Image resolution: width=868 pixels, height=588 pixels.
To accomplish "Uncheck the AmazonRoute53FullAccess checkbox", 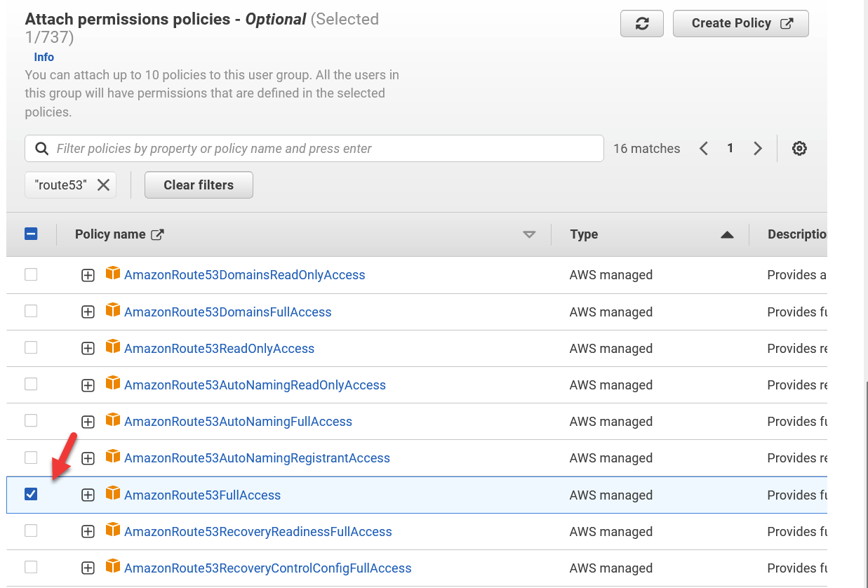I will point(31,494).
